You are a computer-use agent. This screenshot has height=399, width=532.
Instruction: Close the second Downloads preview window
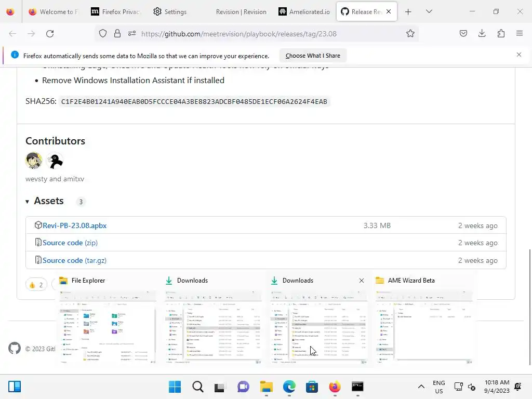tap(362, 281)
